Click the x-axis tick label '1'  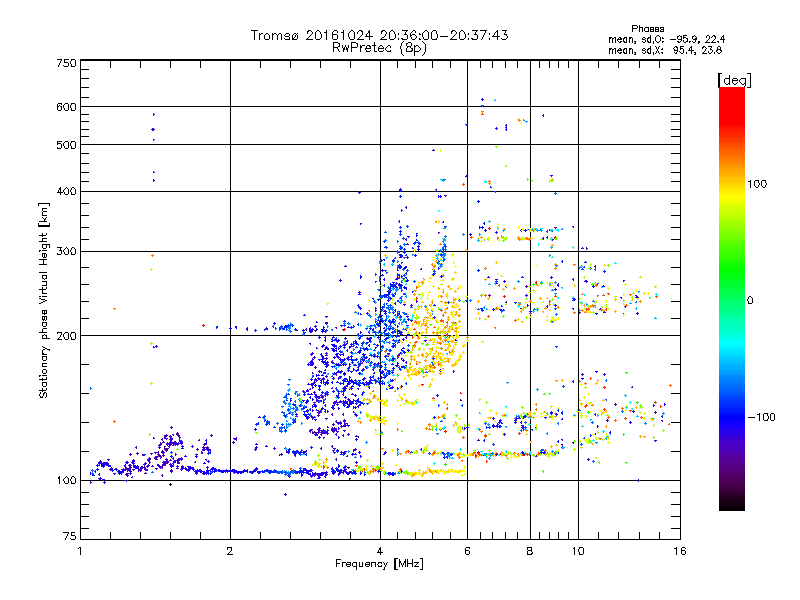pyautogui.click(x=80, y=551)
